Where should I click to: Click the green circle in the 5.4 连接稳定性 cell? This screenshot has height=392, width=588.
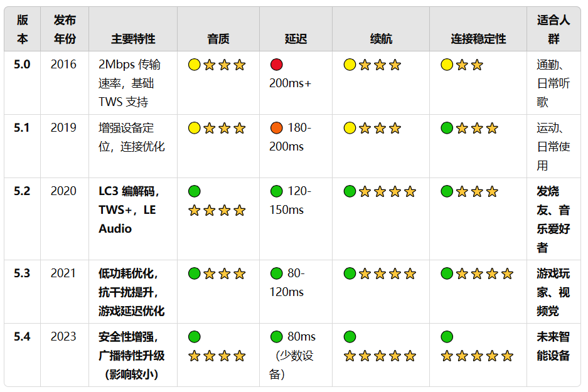[447, 337]
